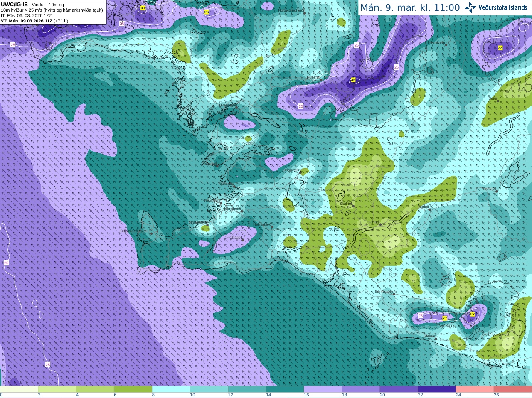This screenshot has height=398, width=532.
Task: Click the Reykjavík station label
Action: point(212,201)
